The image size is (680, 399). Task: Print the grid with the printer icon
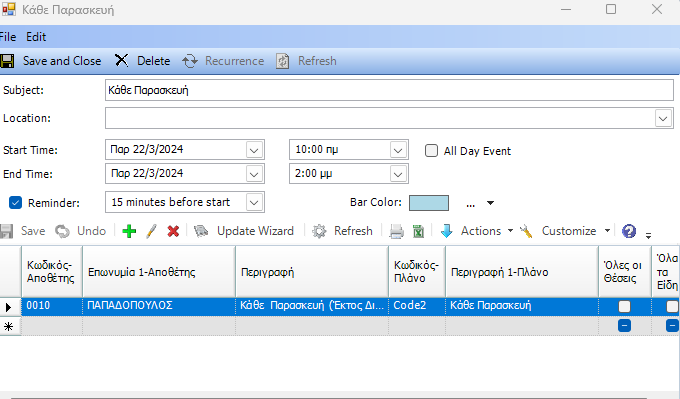[396, 231]
